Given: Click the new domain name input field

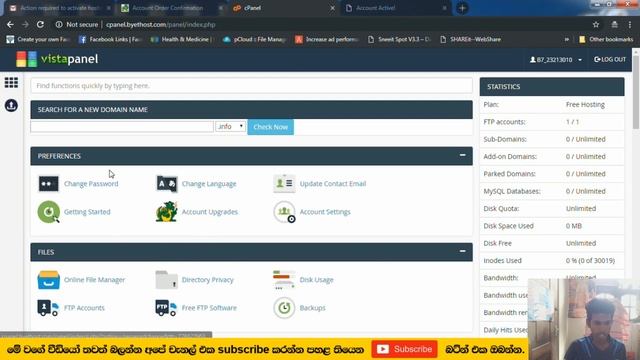Looking at the screenshot, I should (122, 127).
